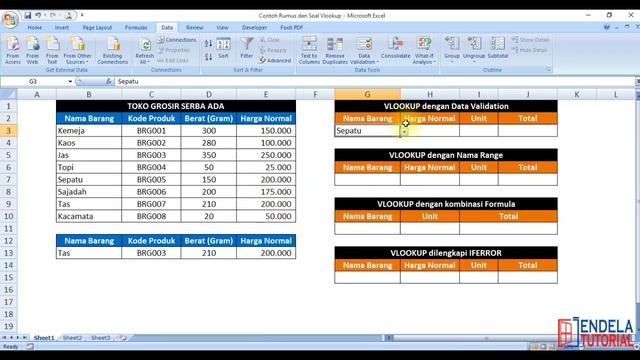Open the Page Layout tab
Viewport: 640px width, 360px height.
97,27
